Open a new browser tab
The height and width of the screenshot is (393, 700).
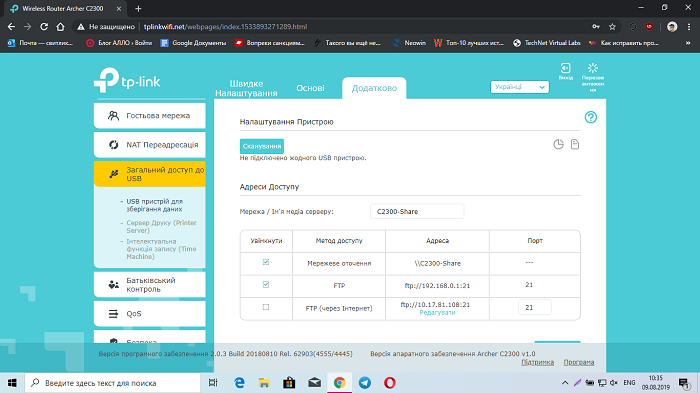138,8
